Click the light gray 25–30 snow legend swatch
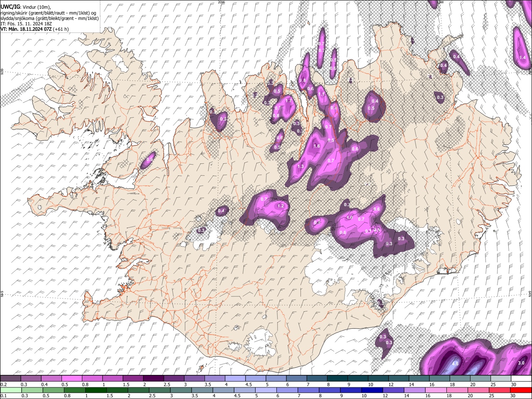Image resolution: width=532 pixels, height=399 pixels. pos(501,378)
